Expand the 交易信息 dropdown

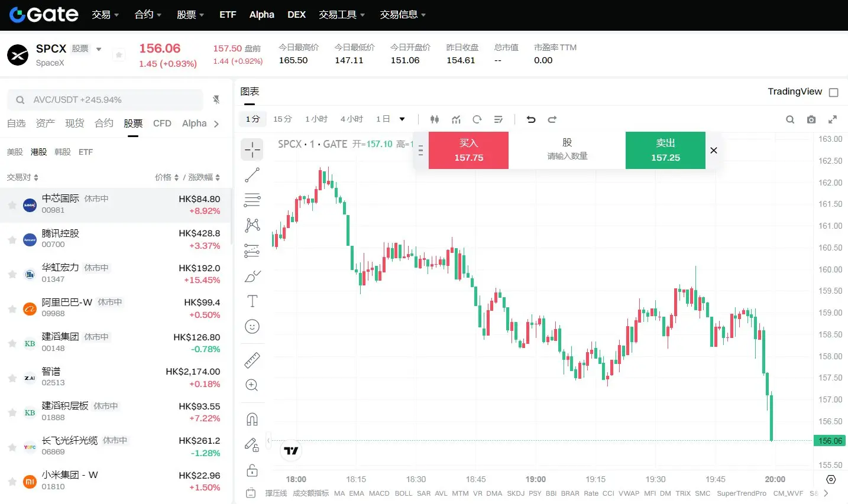(x=403, y=15)
